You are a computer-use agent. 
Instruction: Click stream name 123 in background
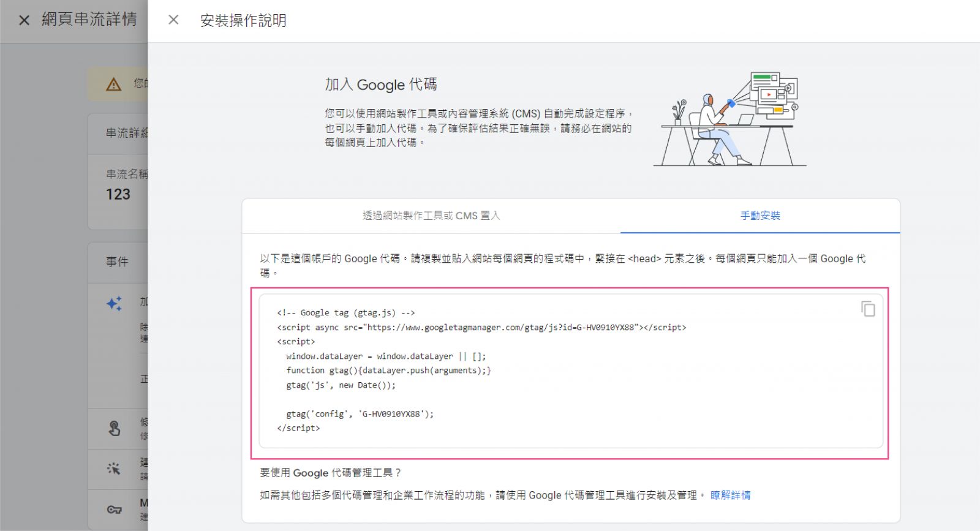pos(118,194)
